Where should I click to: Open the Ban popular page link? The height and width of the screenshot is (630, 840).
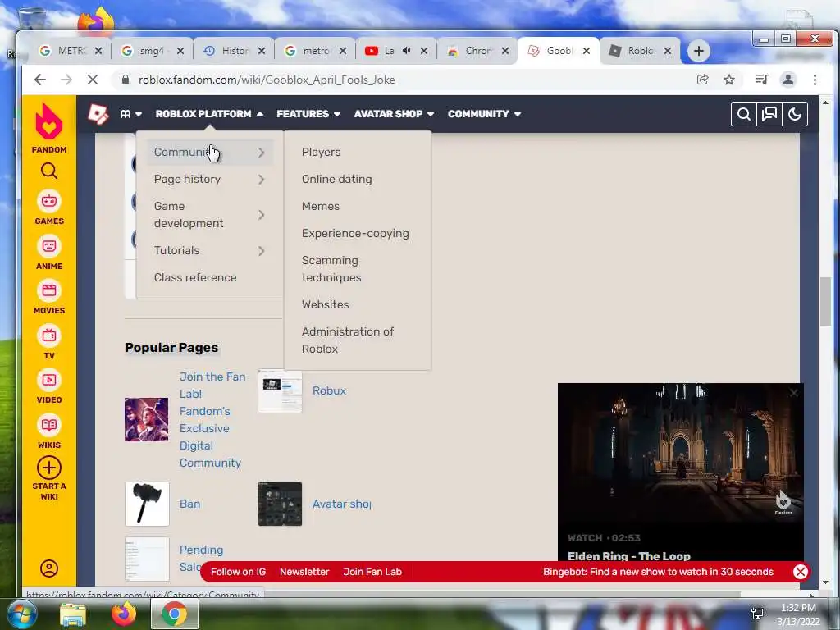coord(189,504)
